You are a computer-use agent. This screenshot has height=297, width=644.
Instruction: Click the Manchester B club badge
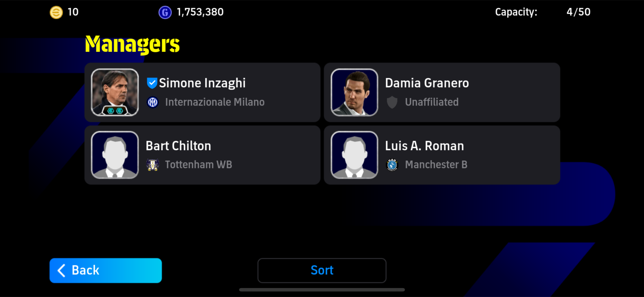pyautogui.click(x=392, y=165)
